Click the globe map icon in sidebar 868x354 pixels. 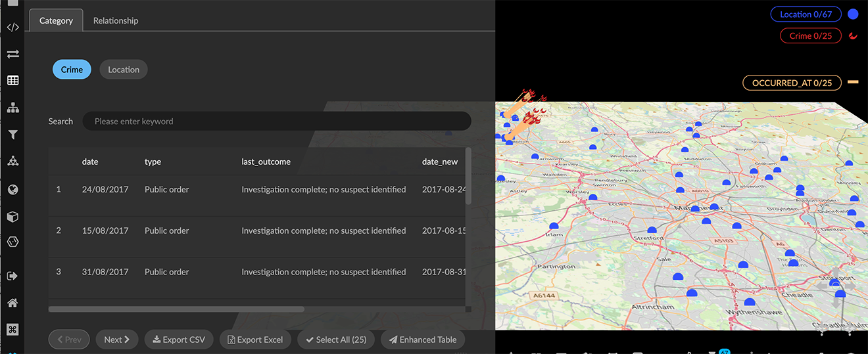pos(12,190)
